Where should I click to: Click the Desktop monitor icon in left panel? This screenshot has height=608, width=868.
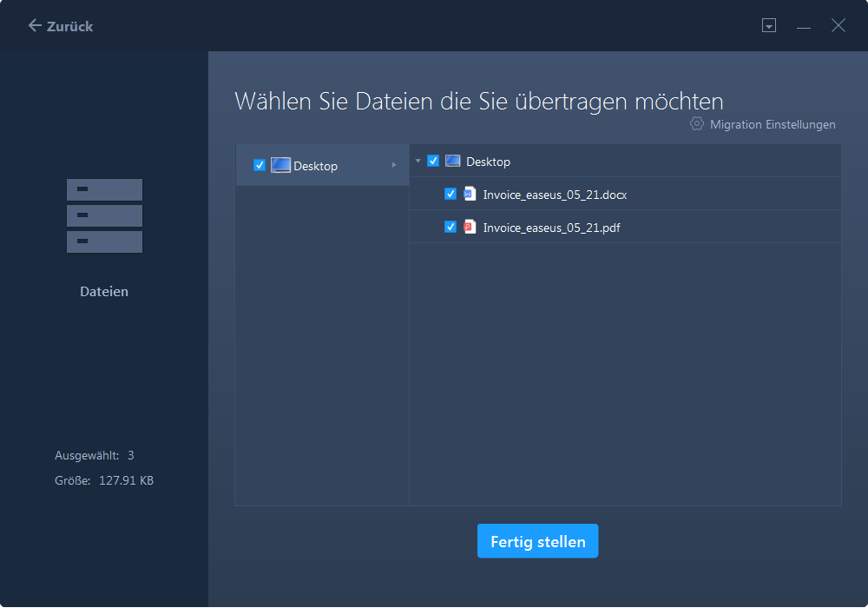click(x=280, y=165)
